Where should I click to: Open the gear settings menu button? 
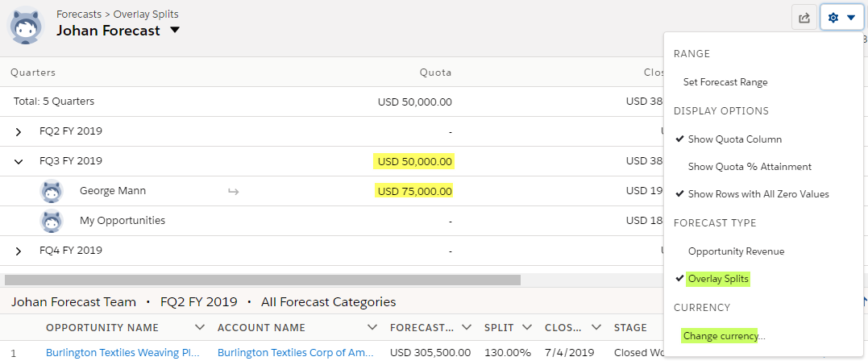click(841, 18)
